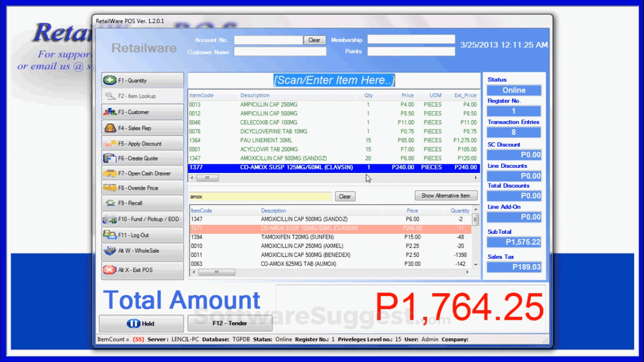
Task: Click the F2 Item Lookup icon
Action: (x=110, y=96)
